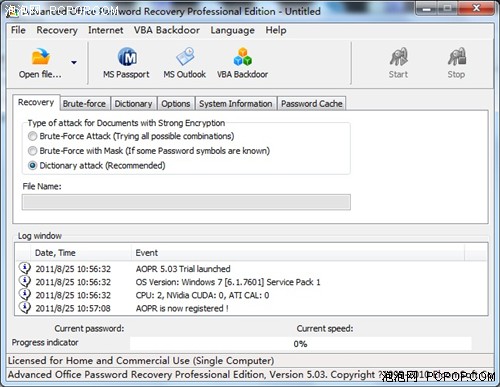This screenshot has width=500, height=387.
Task: Switch to the Brute-force tab
Action: point(84,104)
